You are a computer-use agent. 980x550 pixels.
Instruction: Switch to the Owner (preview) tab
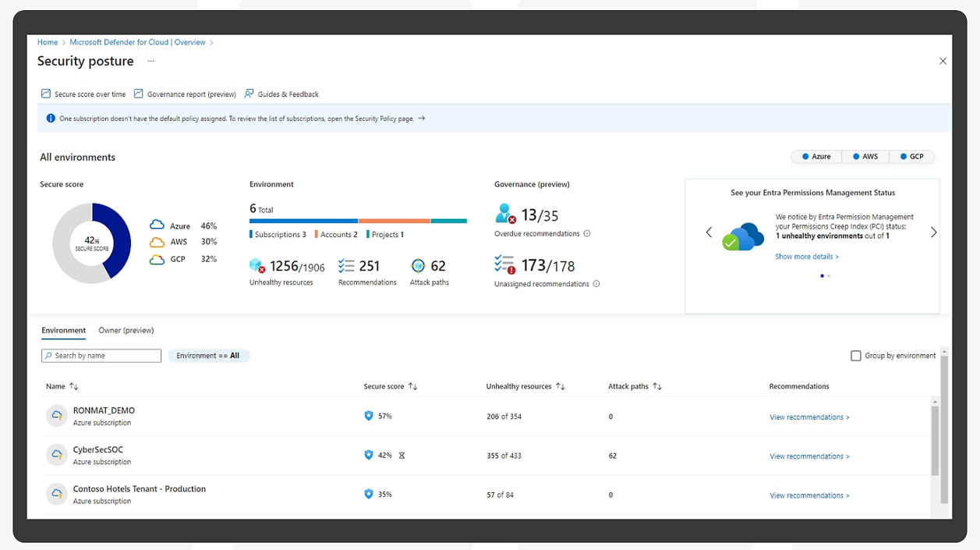click(126, 331)
